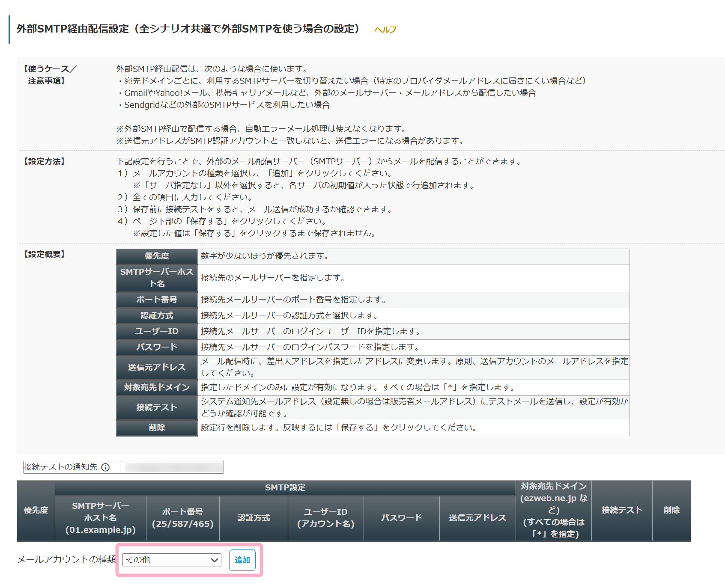725x588 pixels.
Task: Click the 対象宛先ドメイン row label in 設定概要
Action: click(x=157, y=388)
